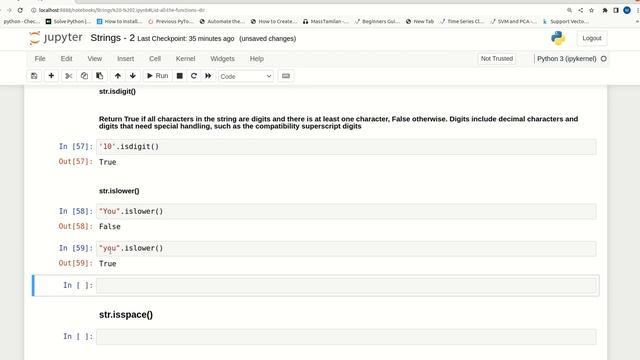Open the Insert menu

[126, 59]
